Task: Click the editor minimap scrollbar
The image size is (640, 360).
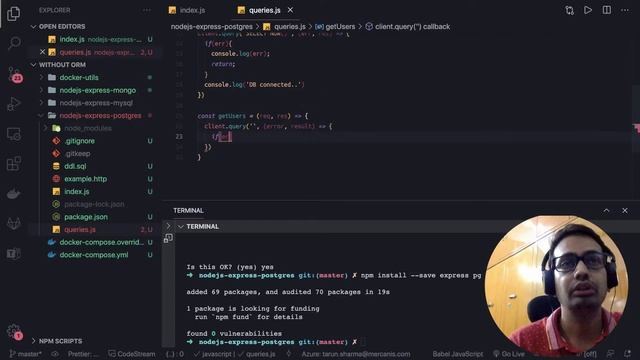Action: pos(636,118)
